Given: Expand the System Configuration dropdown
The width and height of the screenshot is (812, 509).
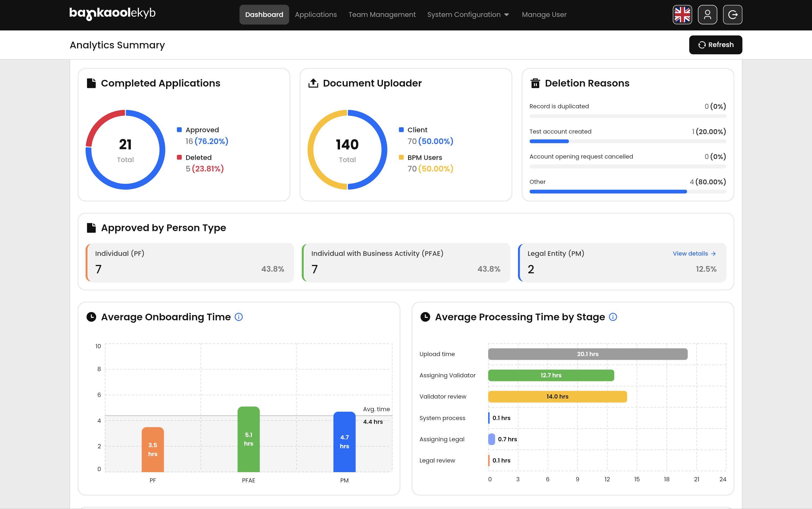Looking at the screenshot, I should click(x=468, y=15).
